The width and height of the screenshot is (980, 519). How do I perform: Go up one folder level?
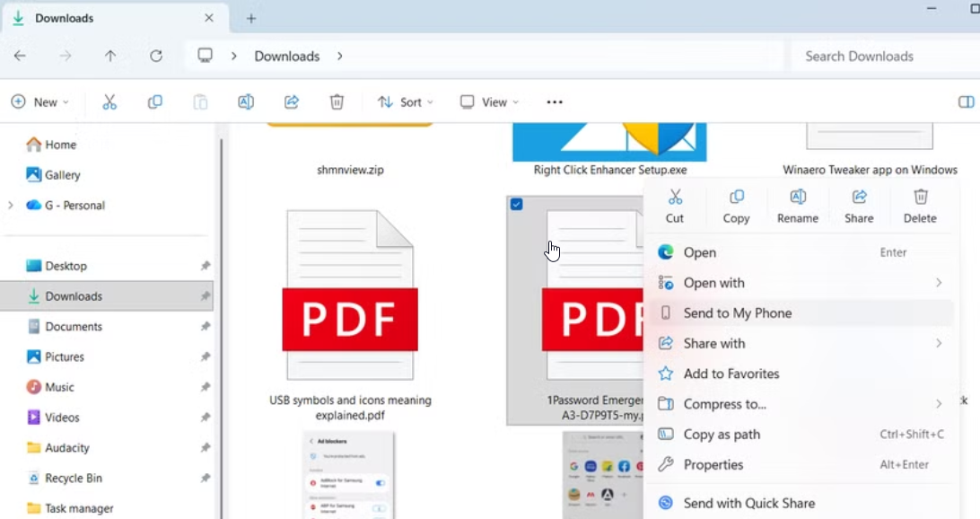110,56
